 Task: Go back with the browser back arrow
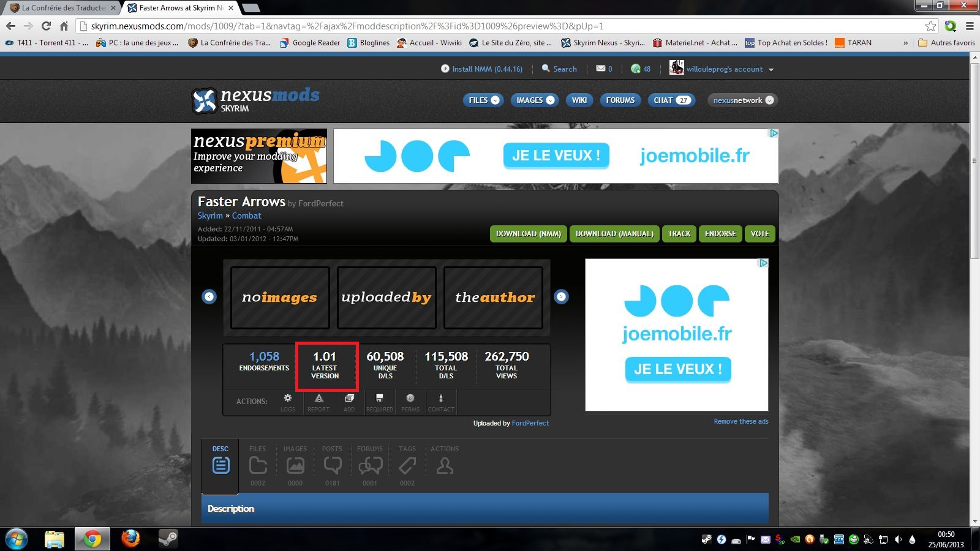(10, 26)
